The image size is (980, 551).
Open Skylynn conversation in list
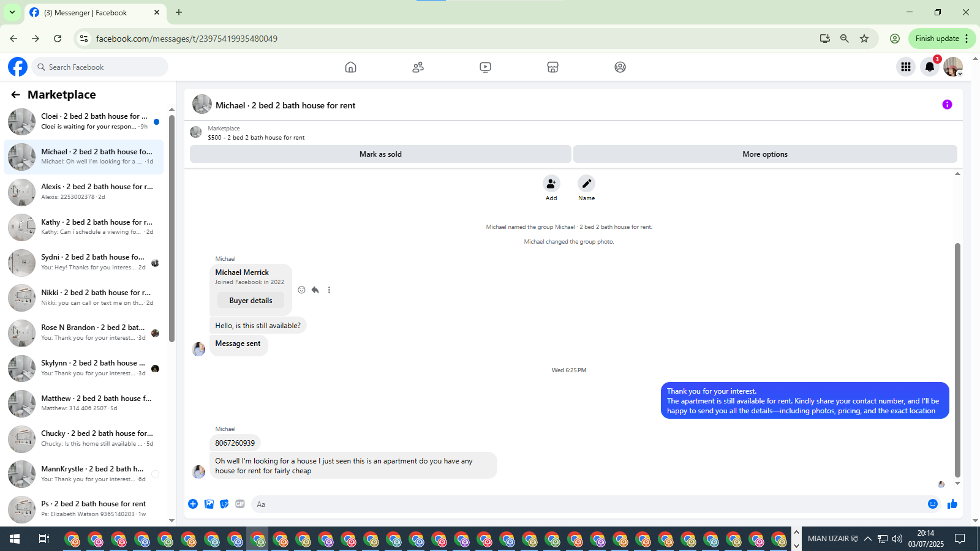83,368
